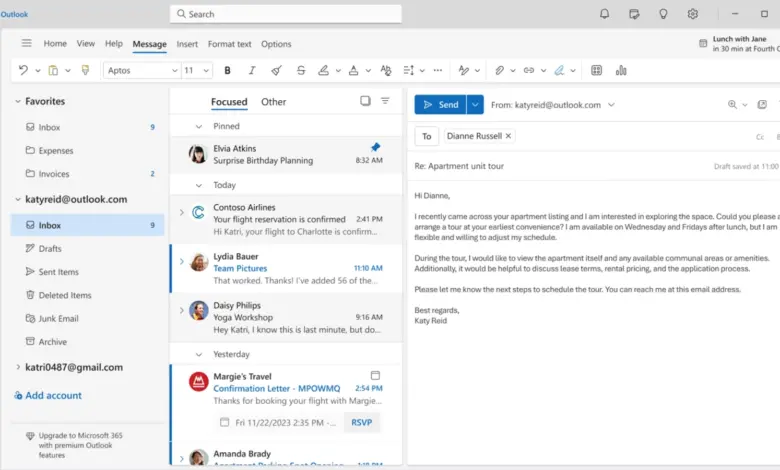Collapse the Today group

coord(198,186)
